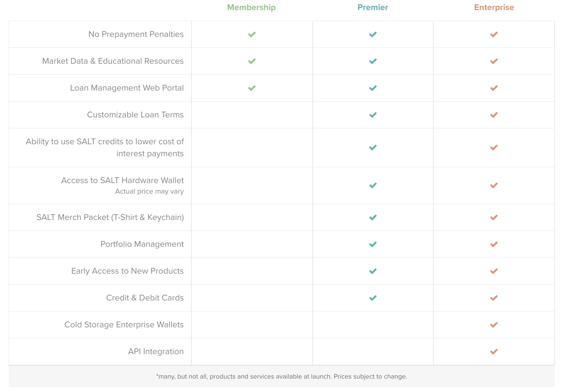The width and height of the screenshot is (564, 392).
Task: Click the Enterprise column header
Action: coord(494,7)
